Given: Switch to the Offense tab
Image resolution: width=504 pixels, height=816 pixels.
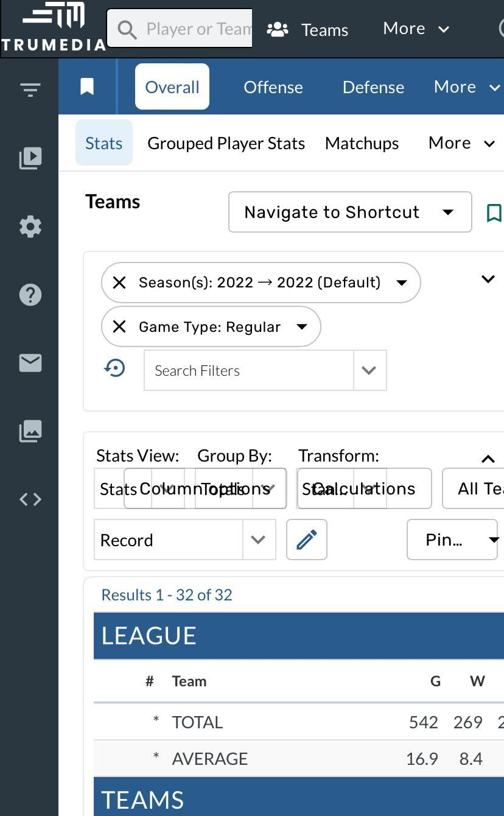Looking at the screenshot, I should click(x=273, y=87).
